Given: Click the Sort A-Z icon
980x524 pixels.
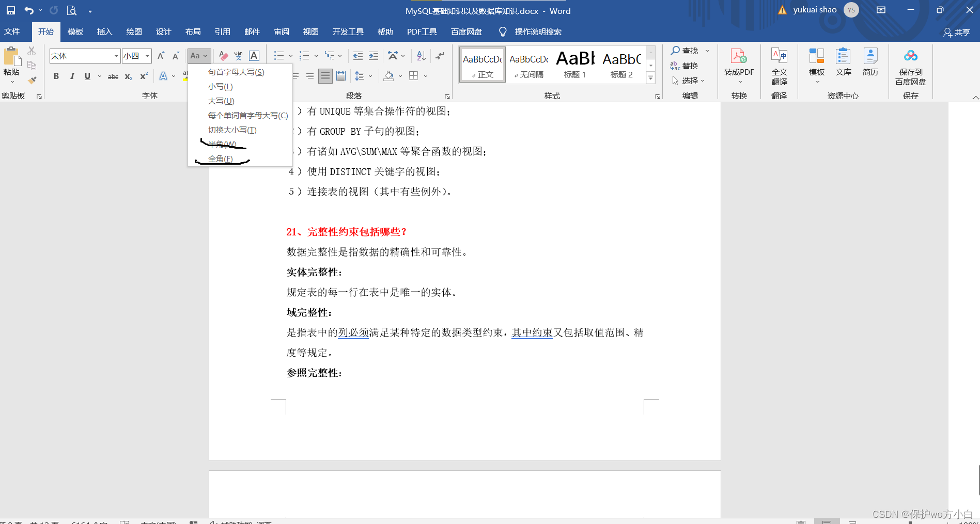Looking at the screenshot, I should (x=422, y=56).
